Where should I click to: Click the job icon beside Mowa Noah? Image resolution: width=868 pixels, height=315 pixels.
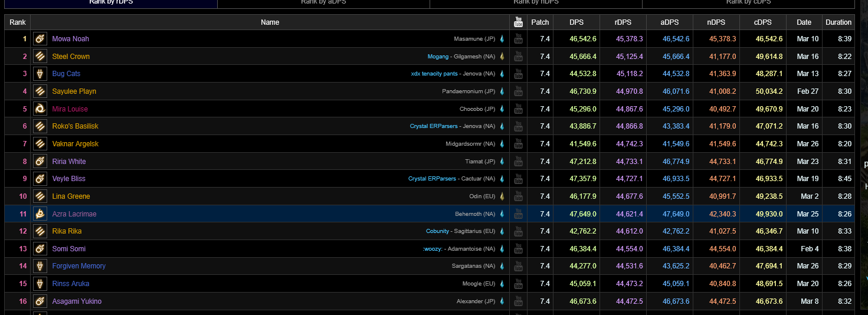pos(40,39)
